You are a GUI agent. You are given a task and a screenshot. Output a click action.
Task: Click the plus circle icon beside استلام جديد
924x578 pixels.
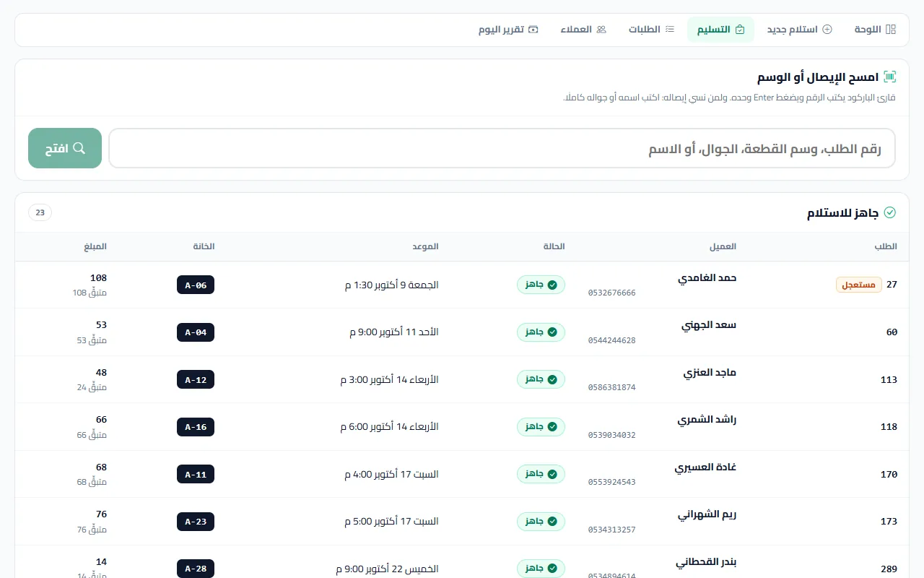(x=827, y=30)
